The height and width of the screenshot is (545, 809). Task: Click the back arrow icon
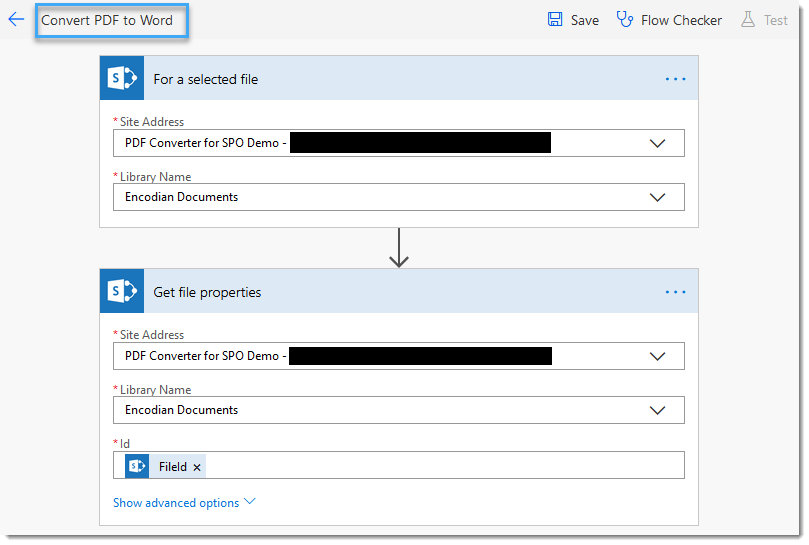(x=17, y=20)
